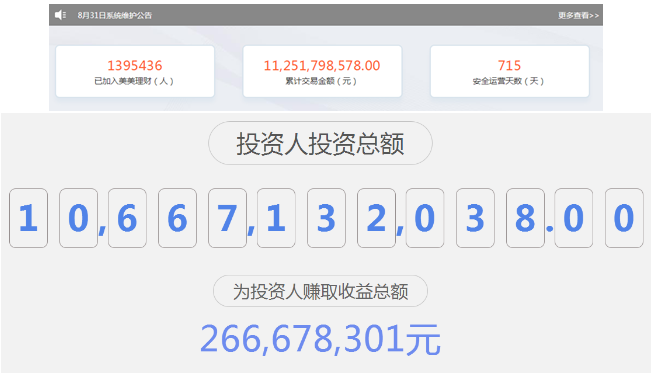
Task: Select the 11,251,798,578.00 transaction amount
Action: point(322,66)
